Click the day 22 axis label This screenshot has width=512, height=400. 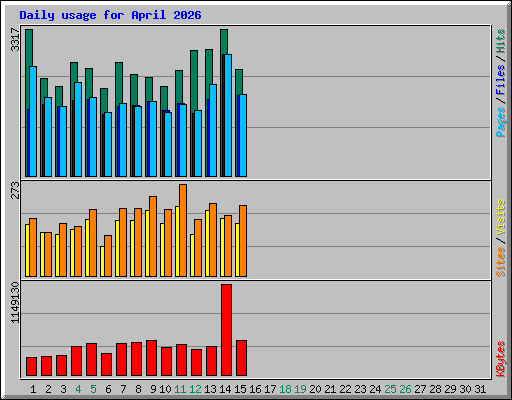(345, 389)
